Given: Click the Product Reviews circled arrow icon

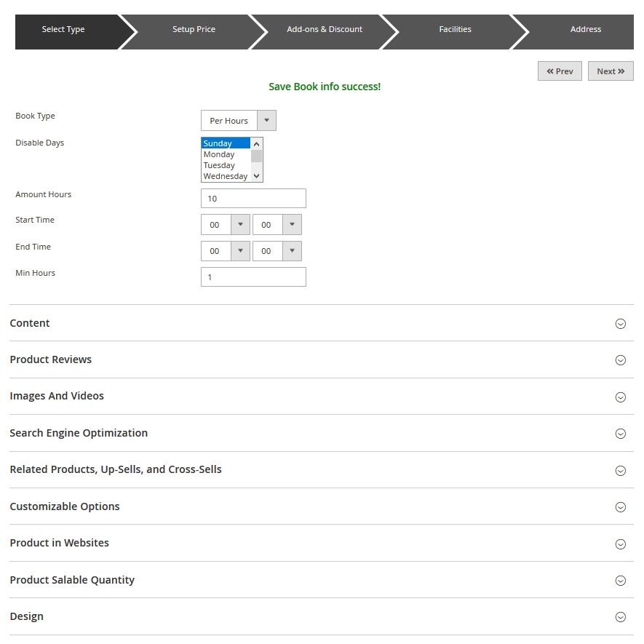Looking at the screenshot, I should coord(620,360).
